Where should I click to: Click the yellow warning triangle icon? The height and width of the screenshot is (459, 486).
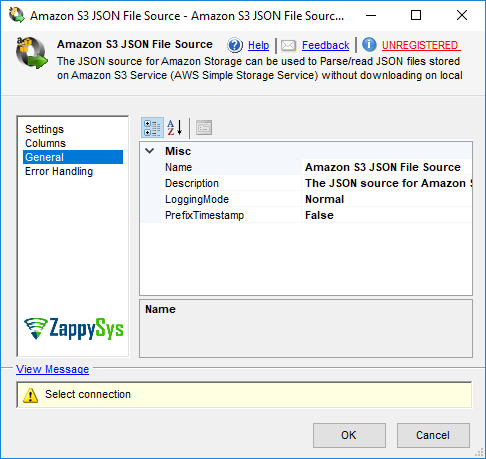31,395
